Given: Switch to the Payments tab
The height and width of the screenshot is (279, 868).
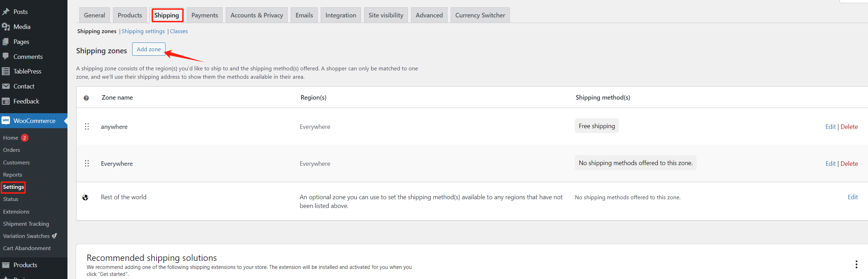Looking at the screenshot, I should click(x=204, y=15).
